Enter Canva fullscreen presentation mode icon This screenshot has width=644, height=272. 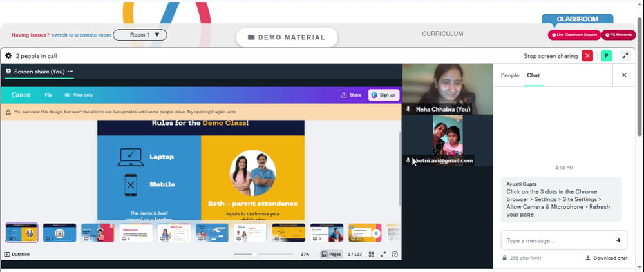383,255
